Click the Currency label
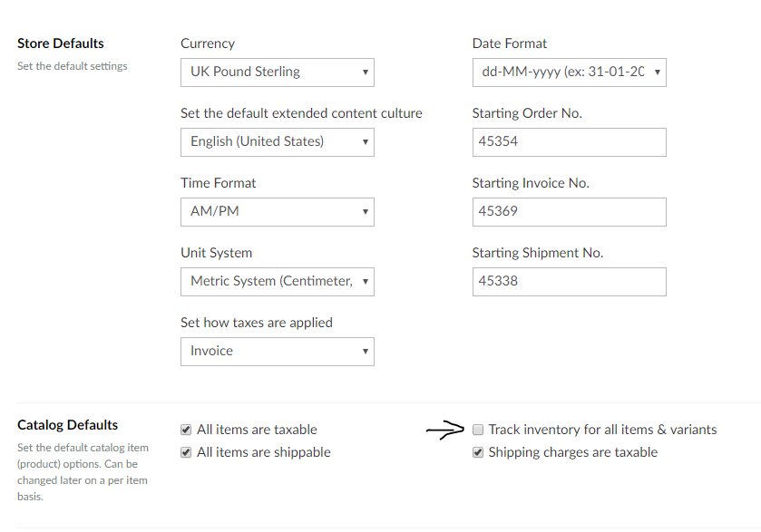Image resolution: width=761 pixels, height=532 pixels. [x=208, y=44]
